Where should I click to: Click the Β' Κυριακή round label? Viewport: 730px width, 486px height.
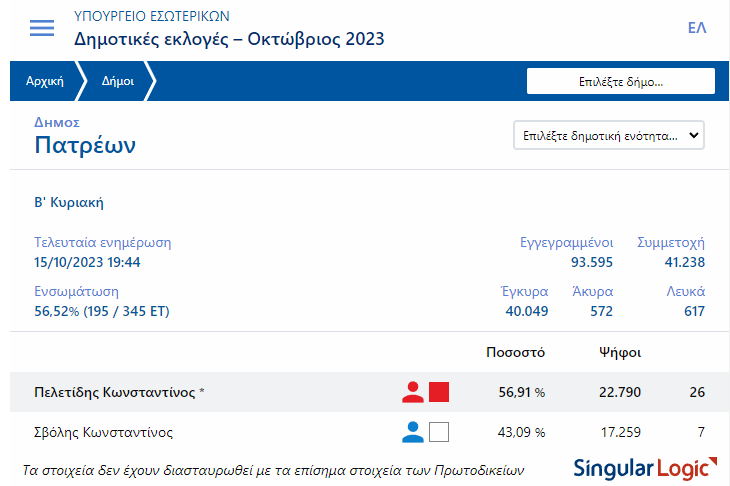tap(69, 202)
